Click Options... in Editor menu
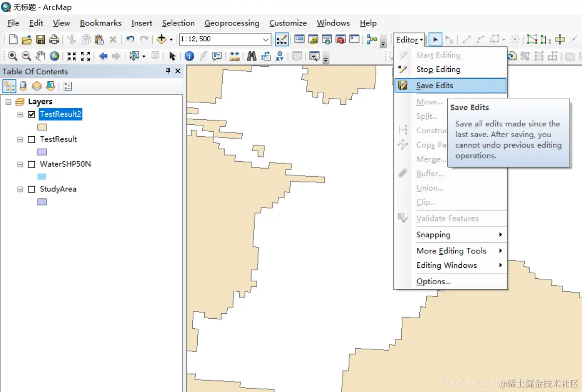Viewport: 582px width, 392px height. click(x=451, y=281)
